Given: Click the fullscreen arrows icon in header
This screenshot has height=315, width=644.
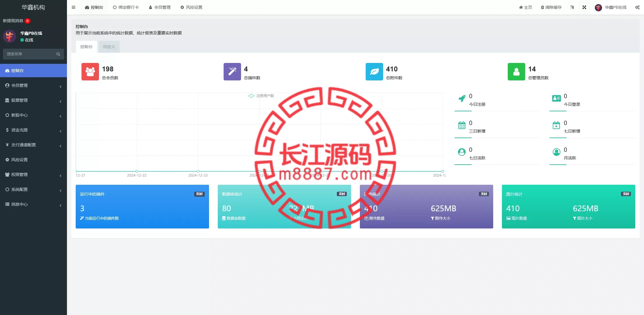Looking at the screenshot, I should [x=584, y=7].
